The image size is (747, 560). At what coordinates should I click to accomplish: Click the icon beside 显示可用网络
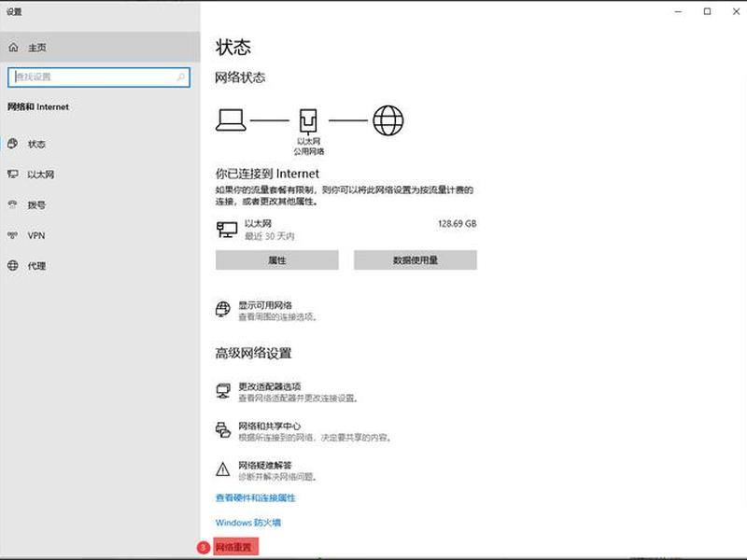pos(223,309)
